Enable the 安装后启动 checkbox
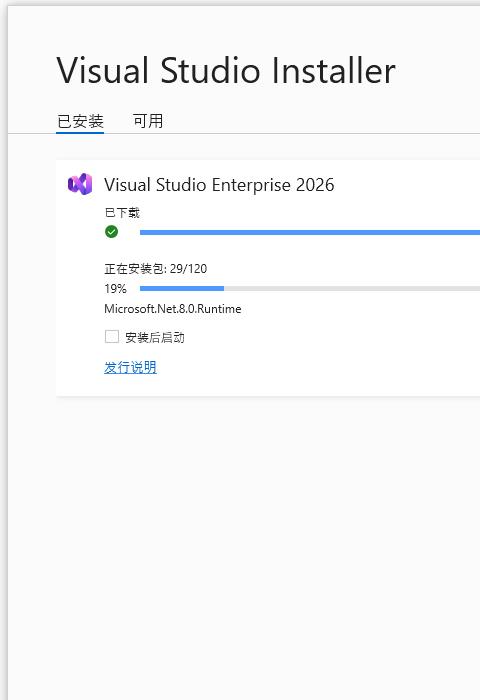480x700 pixels. tap(112, 337)
